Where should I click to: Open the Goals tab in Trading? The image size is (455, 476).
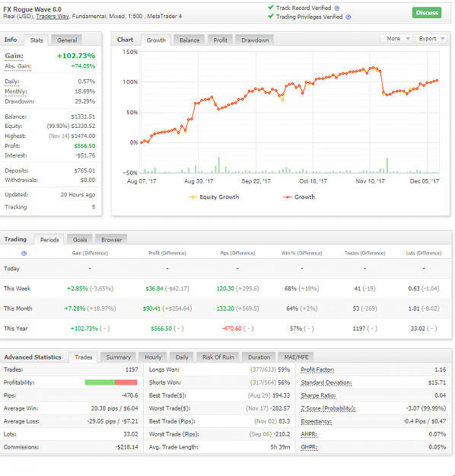[80, 239]
